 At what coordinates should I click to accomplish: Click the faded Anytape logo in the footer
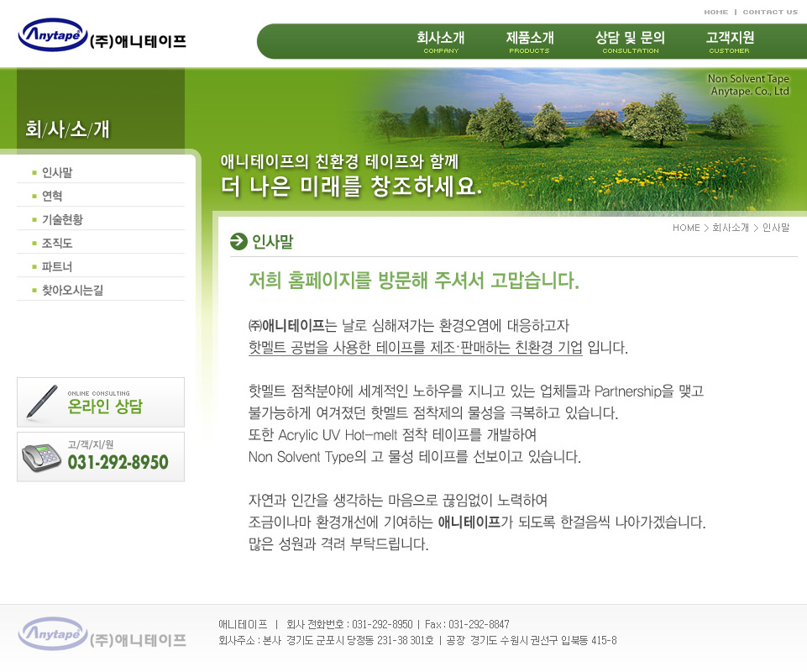pos(53,633)
